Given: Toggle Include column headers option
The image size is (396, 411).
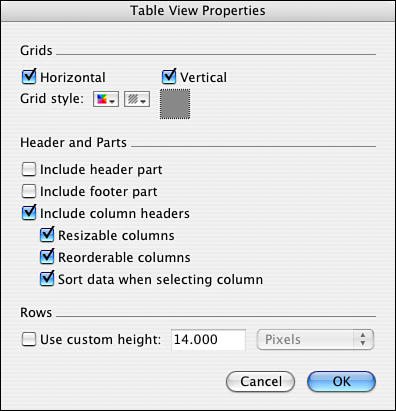Looking at the screenshot, I should point(29,213).
